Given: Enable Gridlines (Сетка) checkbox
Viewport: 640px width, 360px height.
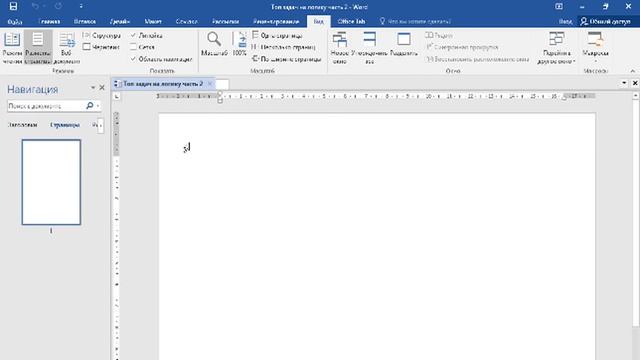Looking at the screenshot, I should (x=142, y=47).
